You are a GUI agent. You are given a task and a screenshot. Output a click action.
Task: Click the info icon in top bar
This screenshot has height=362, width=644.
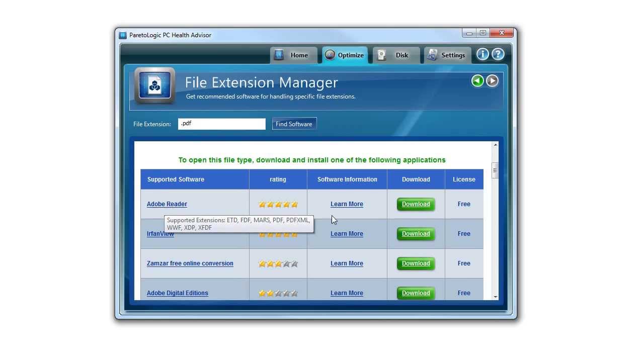pos(482,54)
